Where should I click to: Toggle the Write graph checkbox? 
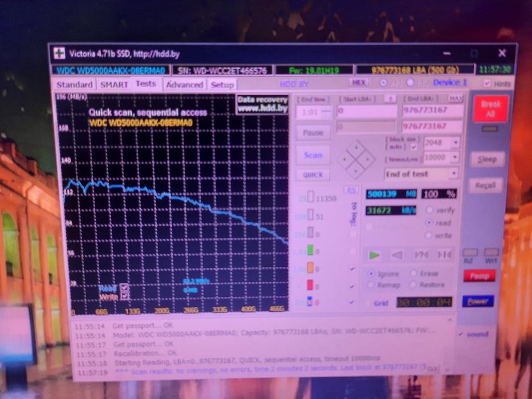point(124,296)
